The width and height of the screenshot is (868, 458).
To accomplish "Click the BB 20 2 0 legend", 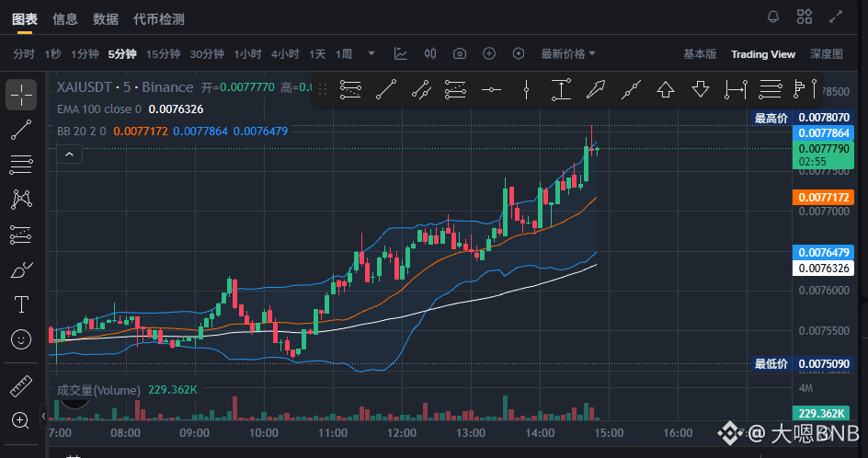I will coord(81,132).
